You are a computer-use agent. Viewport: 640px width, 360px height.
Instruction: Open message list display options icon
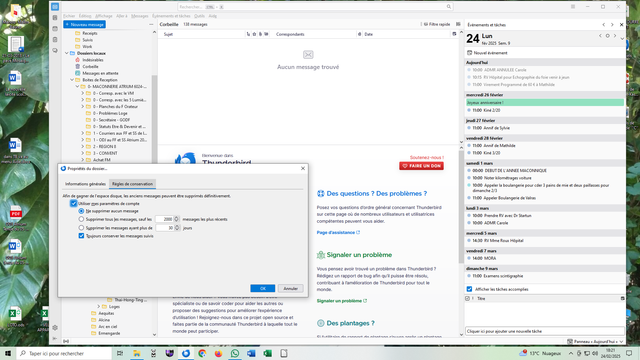(458, 24)
